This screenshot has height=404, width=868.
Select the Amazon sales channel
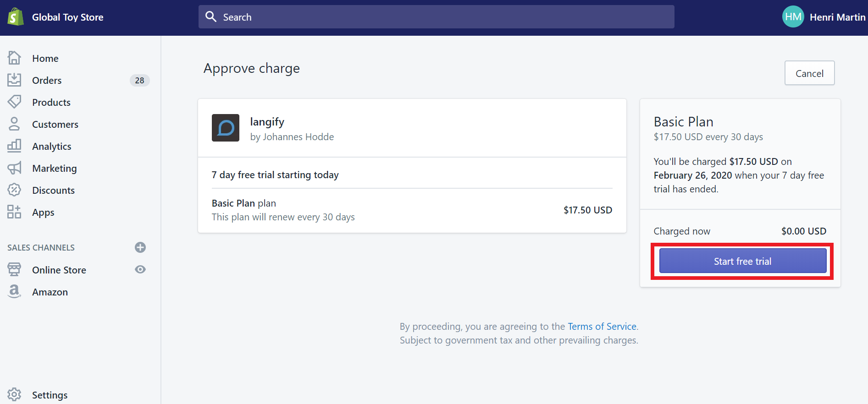pyautogui.click(x=50, y=292)
